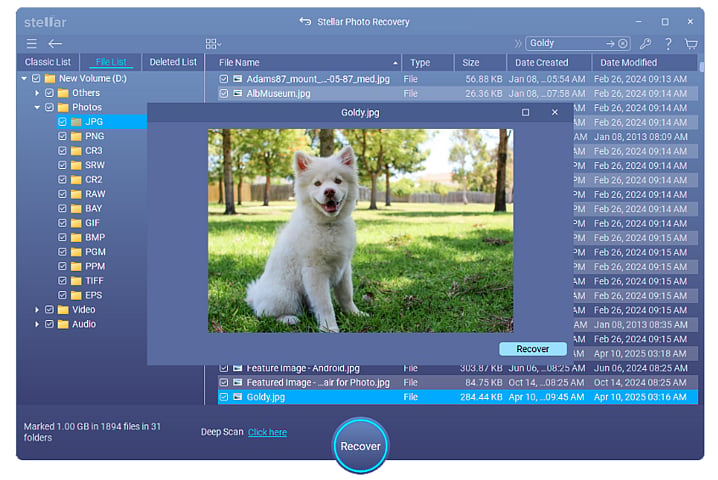
Task: Uncheck the Photos folder checkbox
Action: coord(49,108)
